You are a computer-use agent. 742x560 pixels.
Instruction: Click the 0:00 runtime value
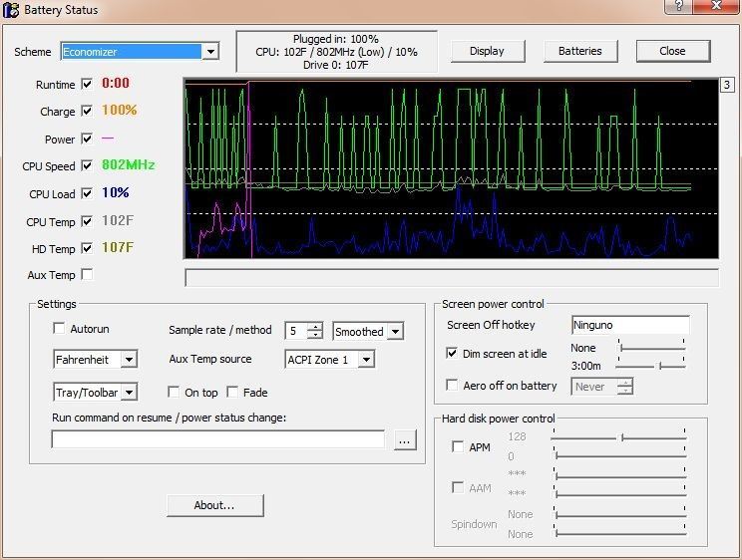[x=116, y=84]
